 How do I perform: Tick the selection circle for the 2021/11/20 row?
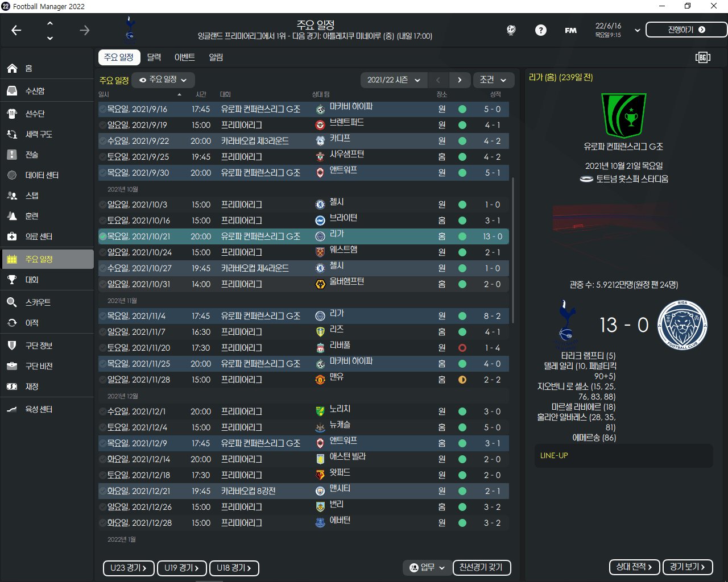coord(102,348)
